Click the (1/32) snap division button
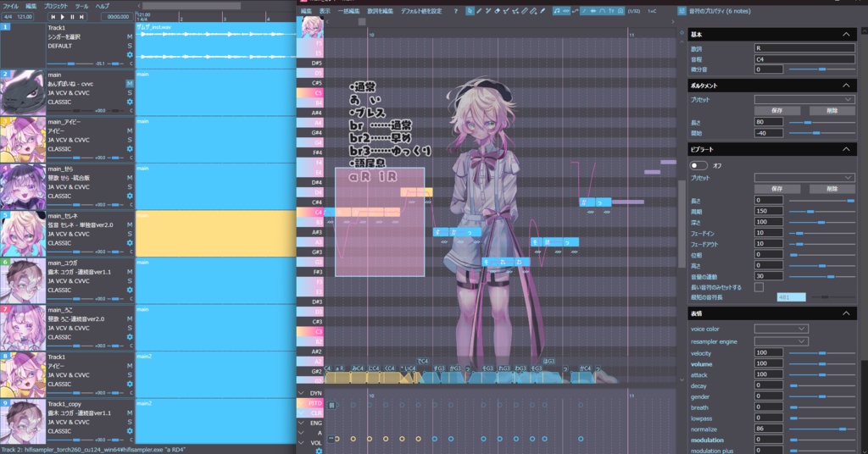The height and width of the screenshot is (454, 868). 634,11
